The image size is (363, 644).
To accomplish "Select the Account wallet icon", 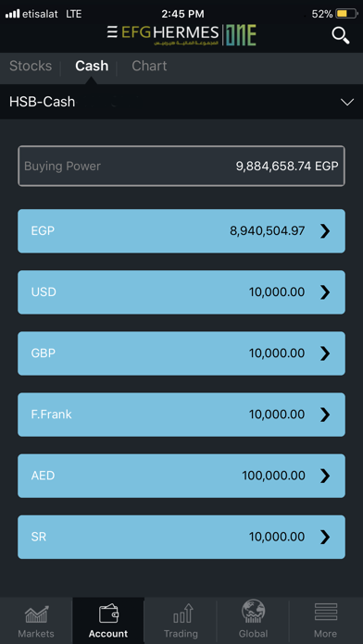I will (x=108, y=613).
